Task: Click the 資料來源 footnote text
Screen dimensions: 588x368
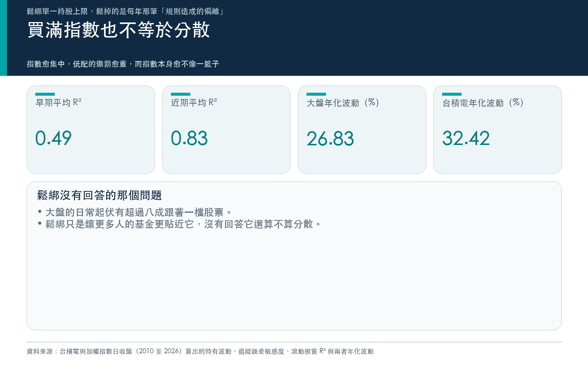Action: pos(200,351)
